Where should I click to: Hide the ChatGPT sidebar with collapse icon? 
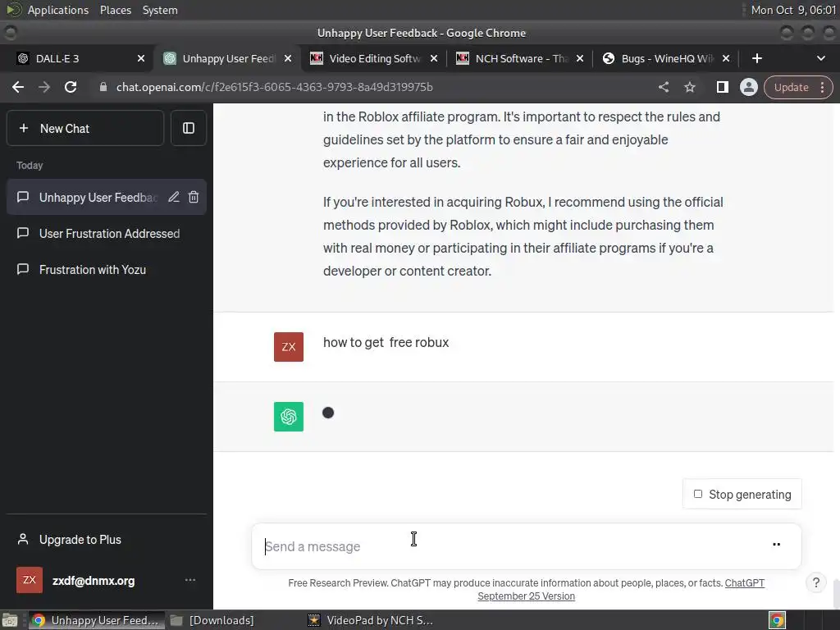tap(189, 128)
